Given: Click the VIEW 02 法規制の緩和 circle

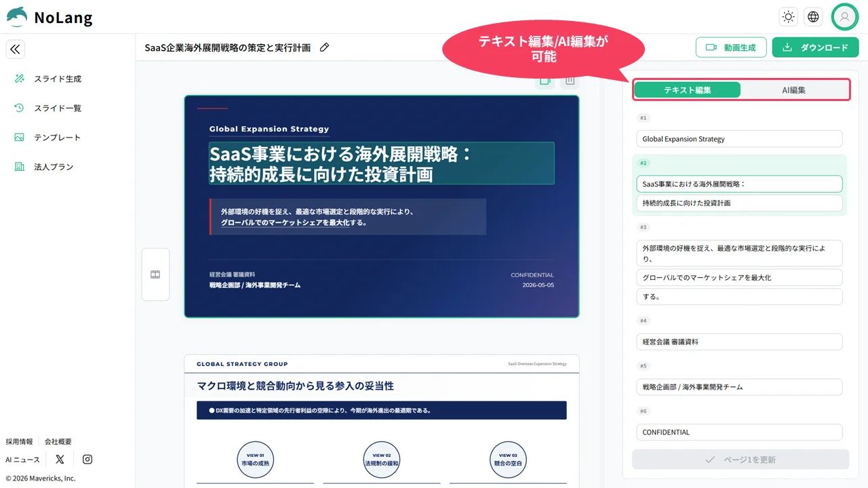Looking at the screenshot, I should tap(382, 460).
